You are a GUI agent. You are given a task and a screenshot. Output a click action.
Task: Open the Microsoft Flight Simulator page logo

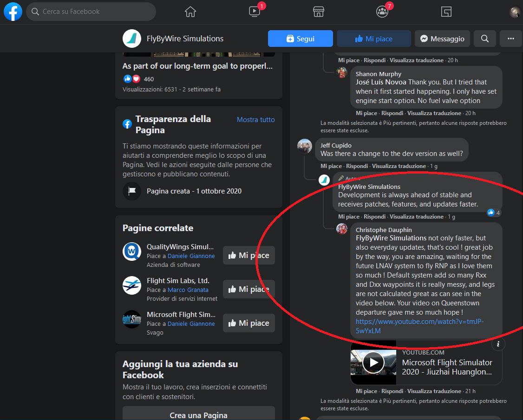point(132,319)
